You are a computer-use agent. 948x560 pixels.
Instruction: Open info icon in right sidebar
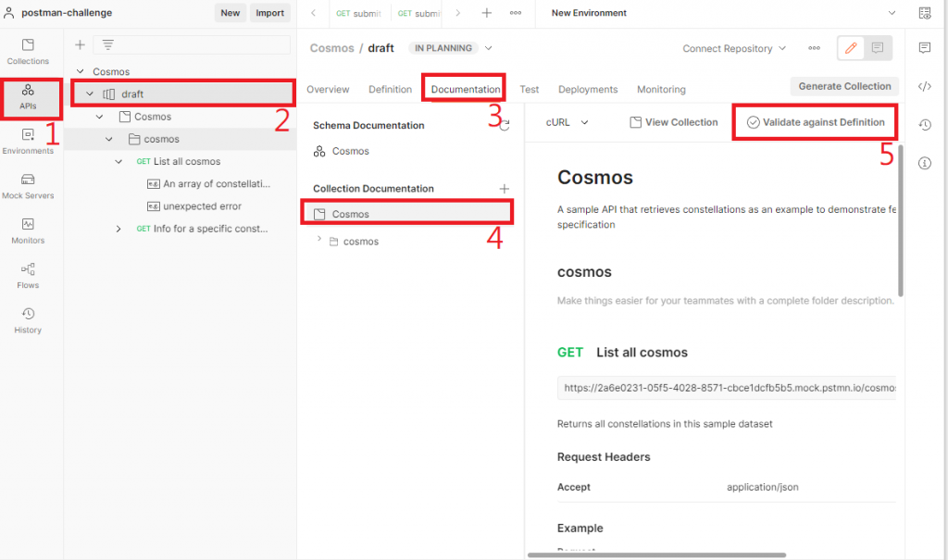(x=925, y=163)
